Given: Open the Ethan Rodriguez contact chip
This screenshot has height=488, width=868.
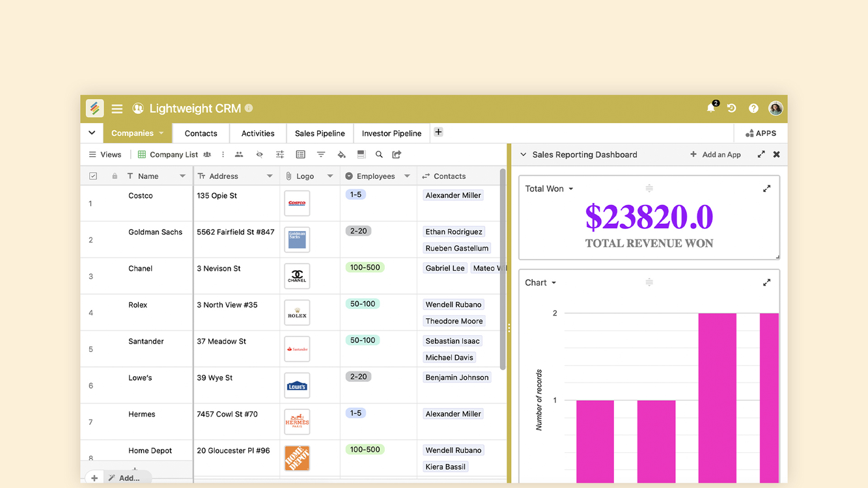Looking at the screenshot, I should 455,232.
